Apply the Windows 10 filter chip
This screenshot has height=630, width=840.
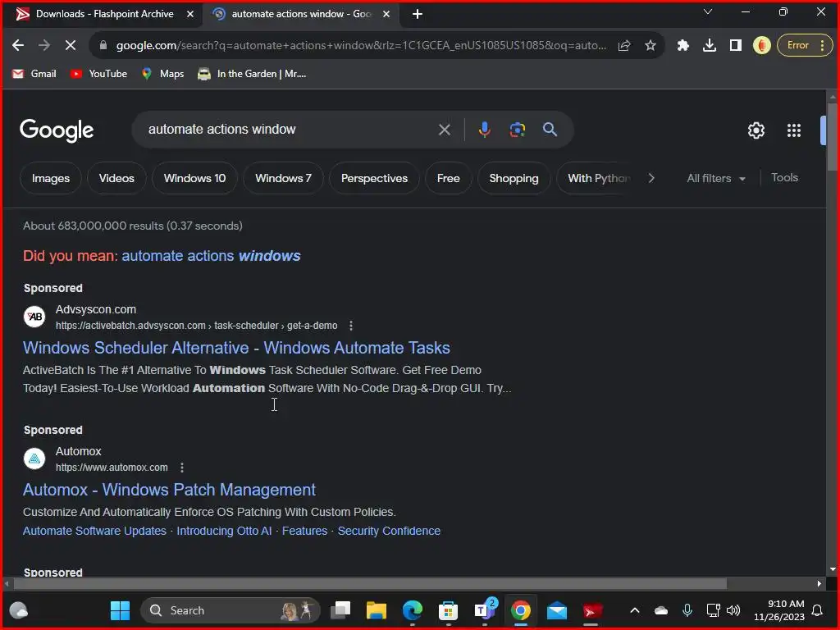coord(195,178)
